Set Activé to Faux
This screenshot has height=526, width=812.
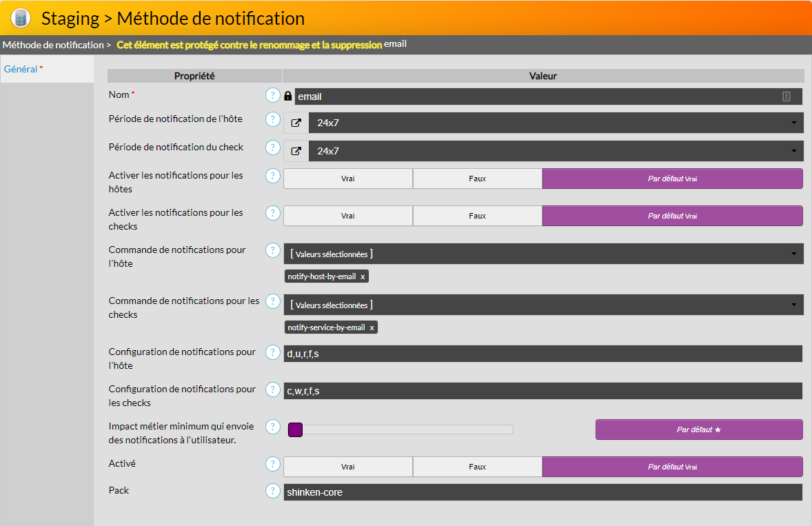coord(477,467)
